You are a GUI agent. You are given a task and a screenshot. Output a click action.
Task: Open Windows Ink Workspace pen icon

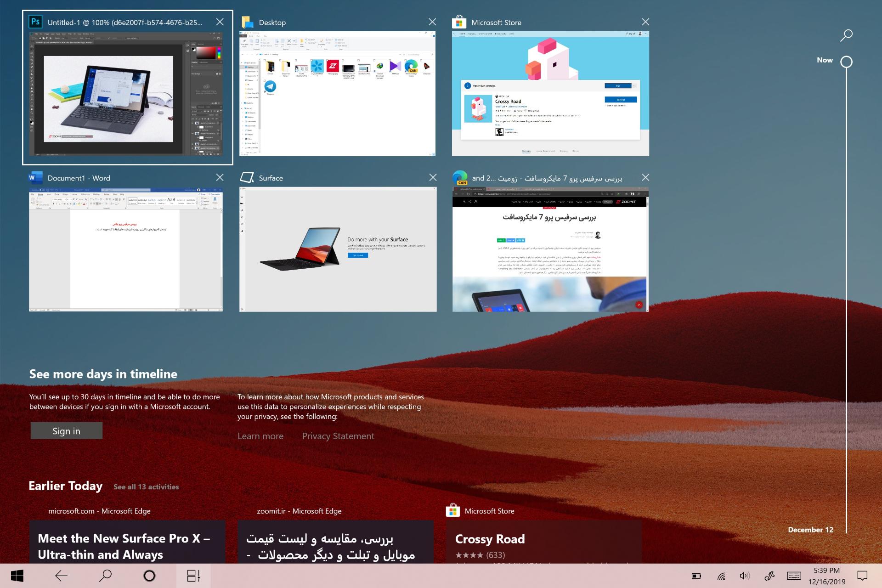click(769, 576)
